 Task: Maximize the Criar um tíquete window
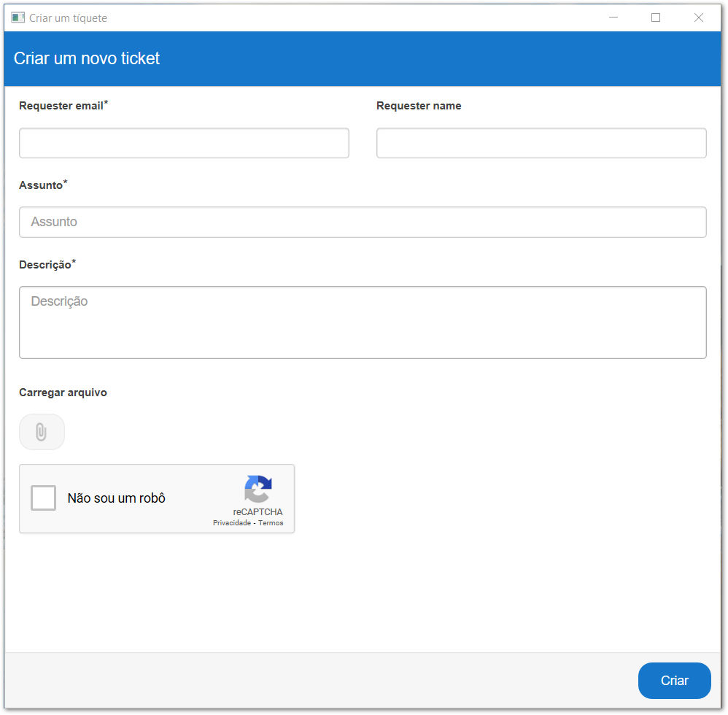(x=656, y=18)
